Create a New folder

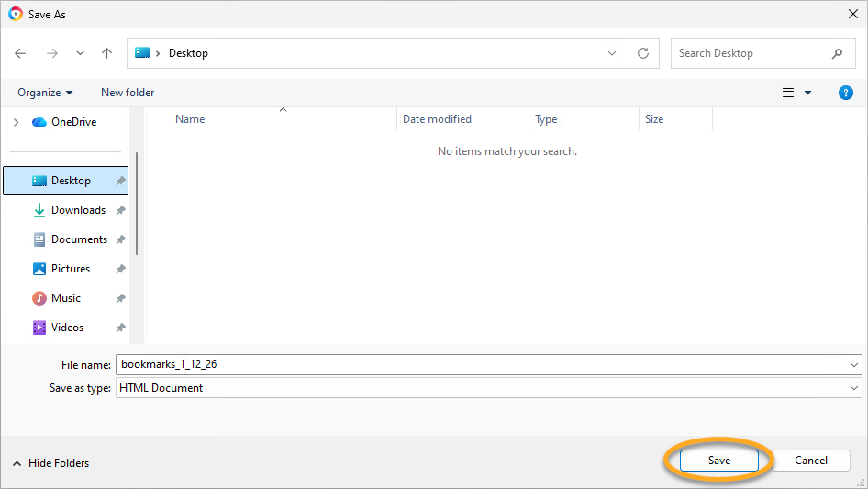point(128,93)
